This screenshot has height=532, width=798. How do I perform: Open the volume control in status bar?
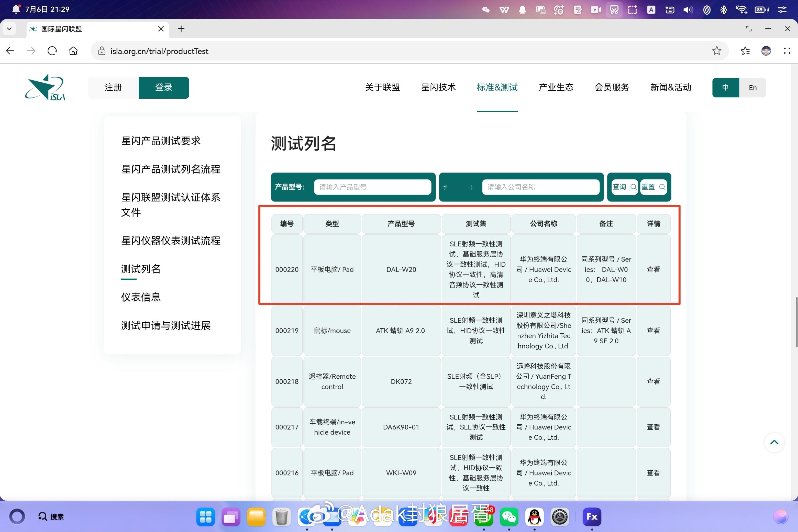(688, 10)
